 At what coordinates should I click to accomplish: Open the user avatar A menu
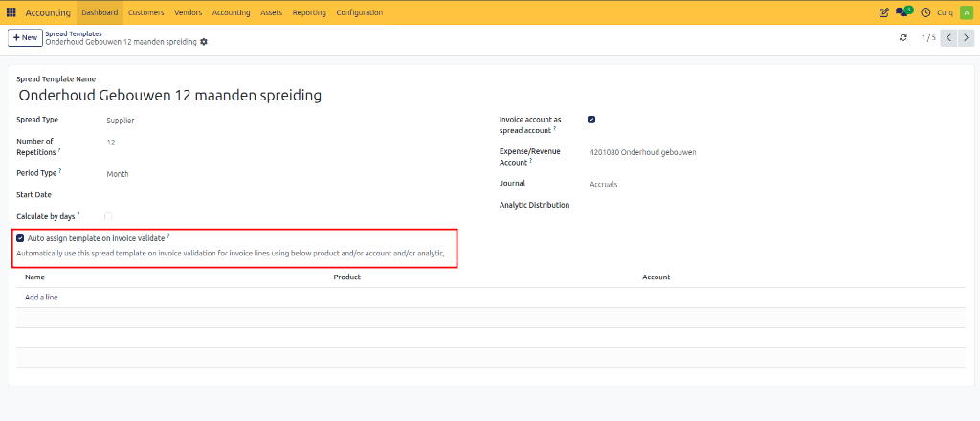tap(966, 12)
